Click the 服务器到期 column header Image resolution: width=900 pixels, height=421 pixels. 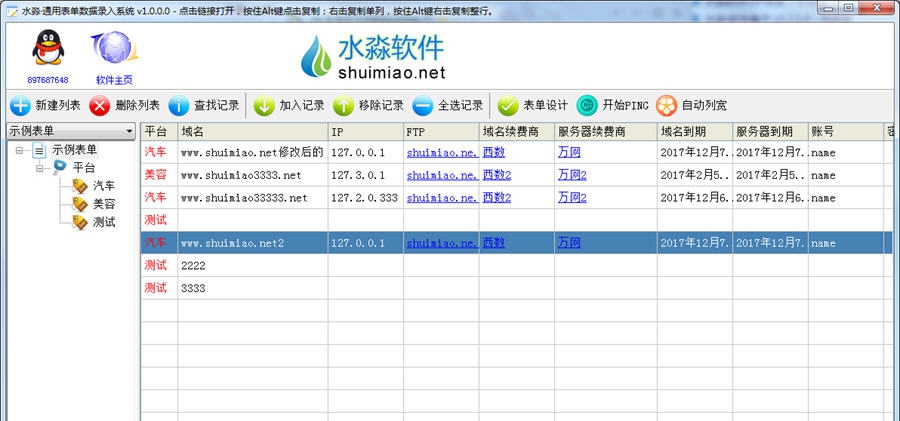click(770, 132)
